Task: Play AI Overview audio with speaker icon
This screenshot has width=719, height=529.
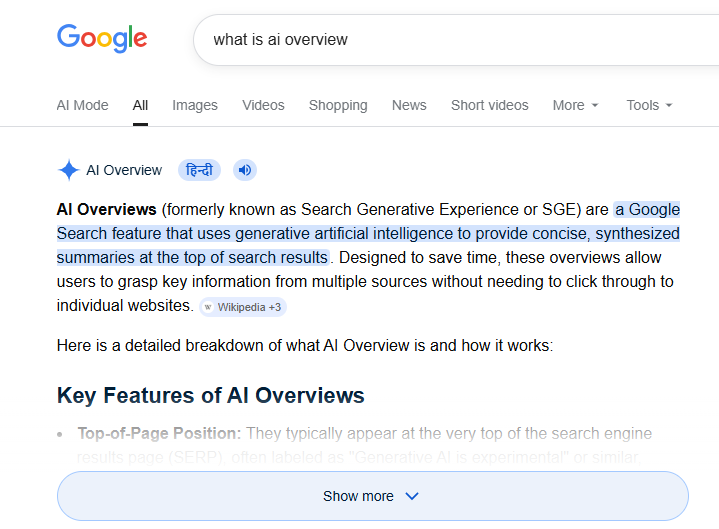Action: tap(245, 170)
